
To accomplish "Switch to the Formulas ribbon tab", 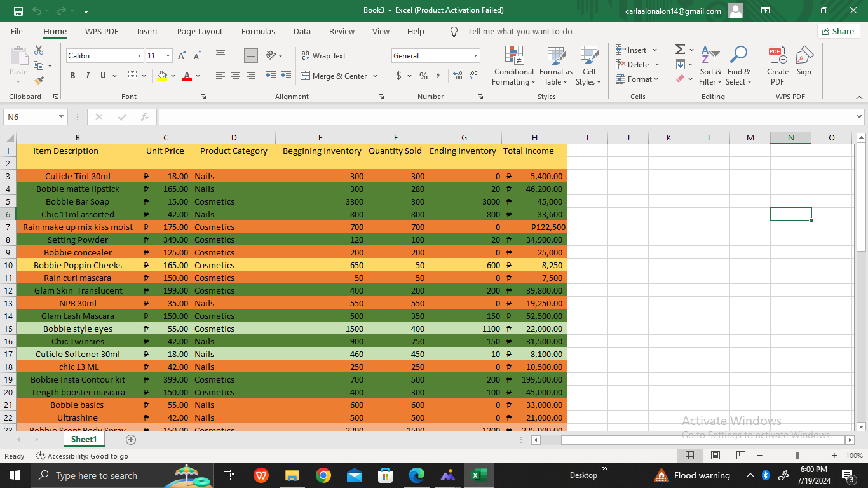I will point(258,31).
